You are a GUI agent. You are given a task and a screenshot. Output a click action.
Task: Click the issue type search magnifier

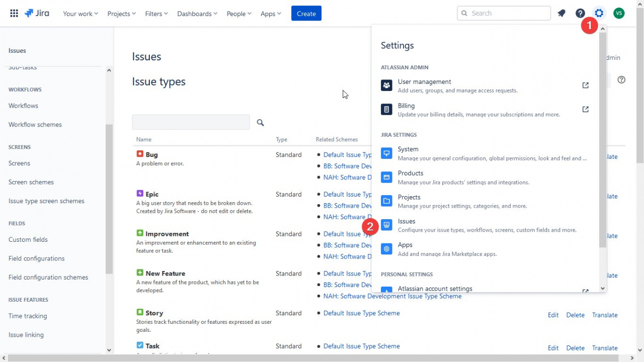coord(260,122)
